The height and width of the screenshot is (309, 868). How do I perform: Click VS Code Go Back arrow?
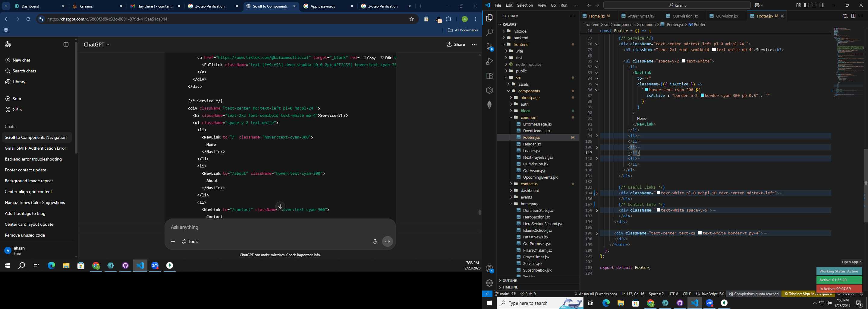[589, 5]
